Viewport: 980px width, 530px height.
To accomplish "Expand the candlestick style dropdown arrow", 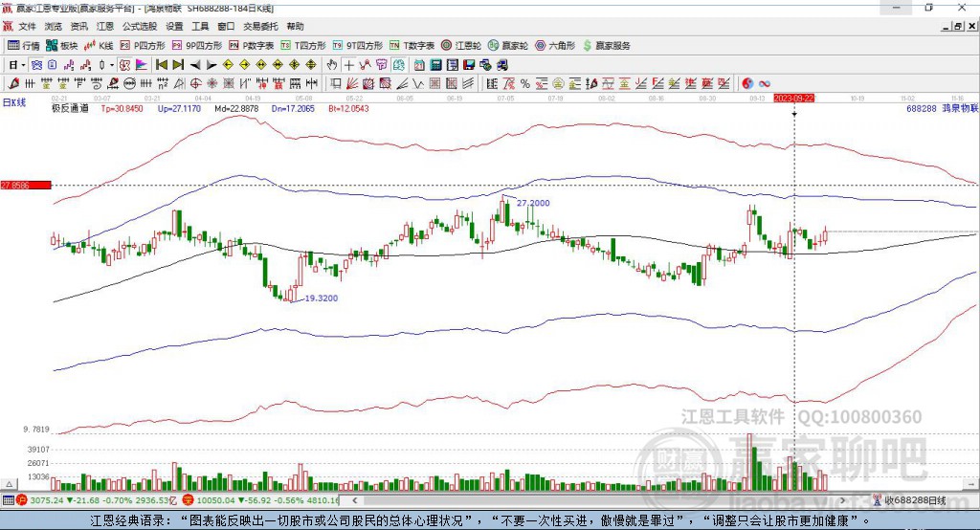I will pyautogui.click(x=112, y=65).
